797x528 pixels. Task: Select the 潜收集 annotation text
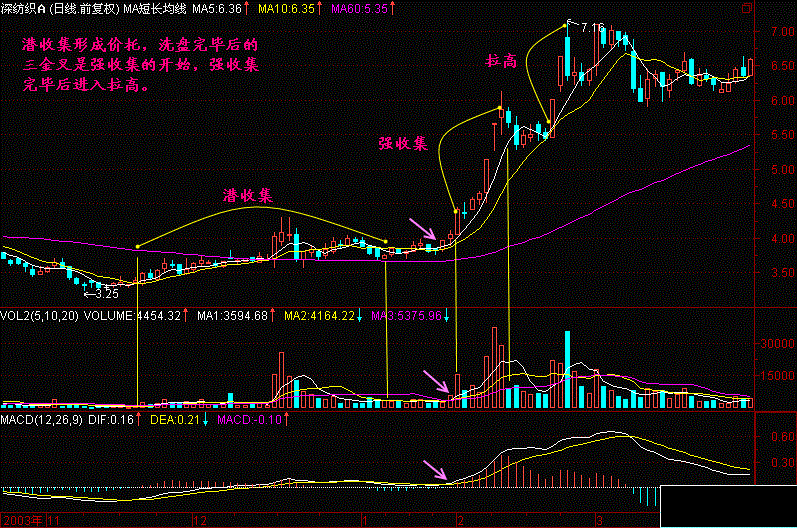coord(248,194)
